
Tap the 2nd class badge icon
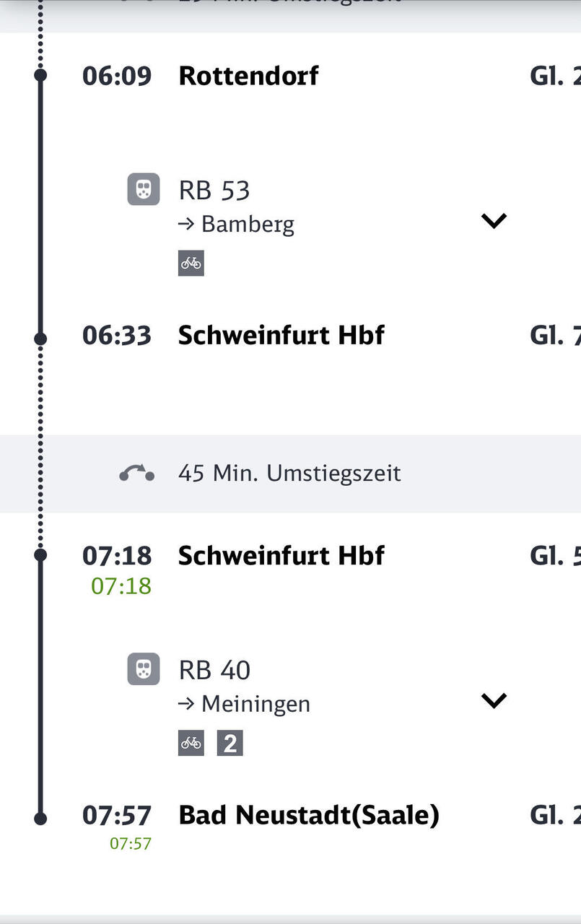coord(230,743)
